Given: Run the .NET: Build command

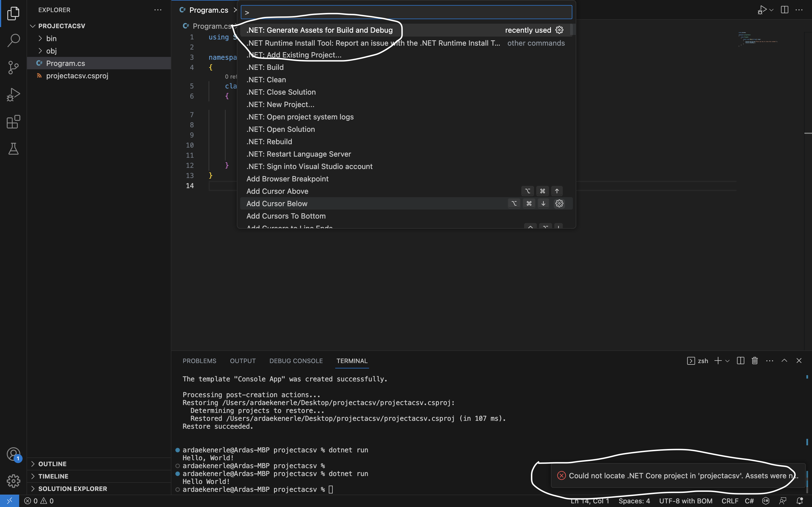Looking at the screenshot, I should [265, 67].
